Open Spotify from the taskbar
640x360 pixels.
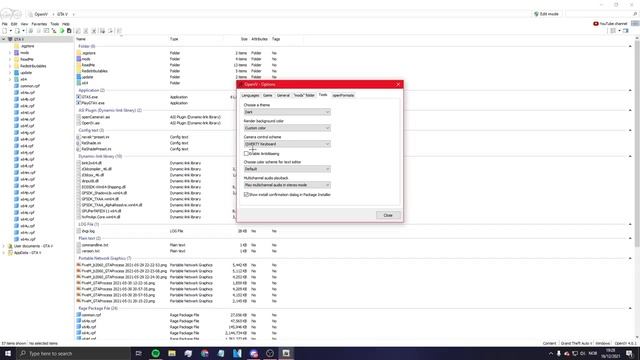[156, 353]
